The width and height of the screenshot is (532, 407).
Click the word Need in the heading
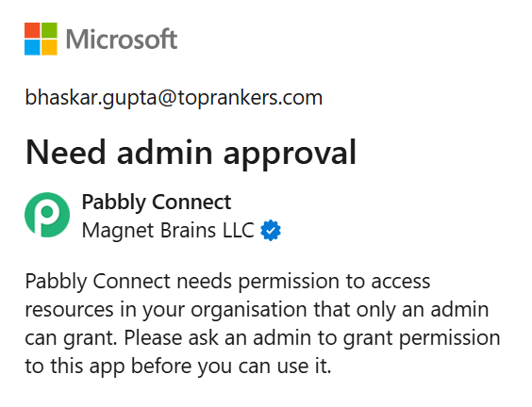[65, 153]
